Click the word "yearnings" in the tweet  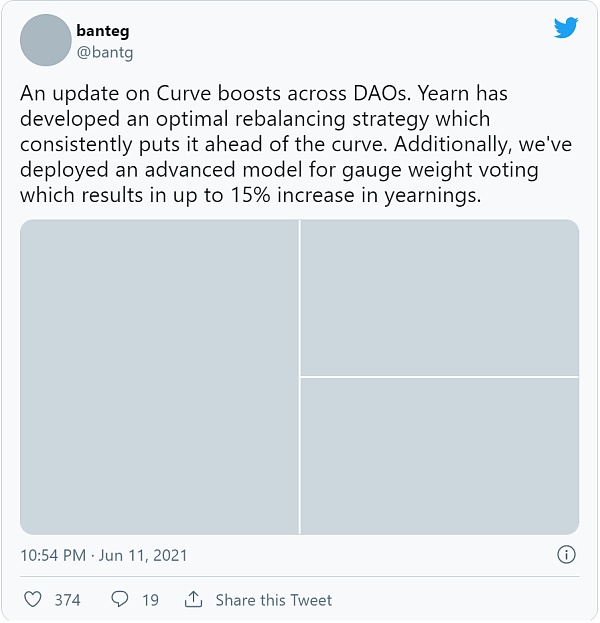point(431,196)
